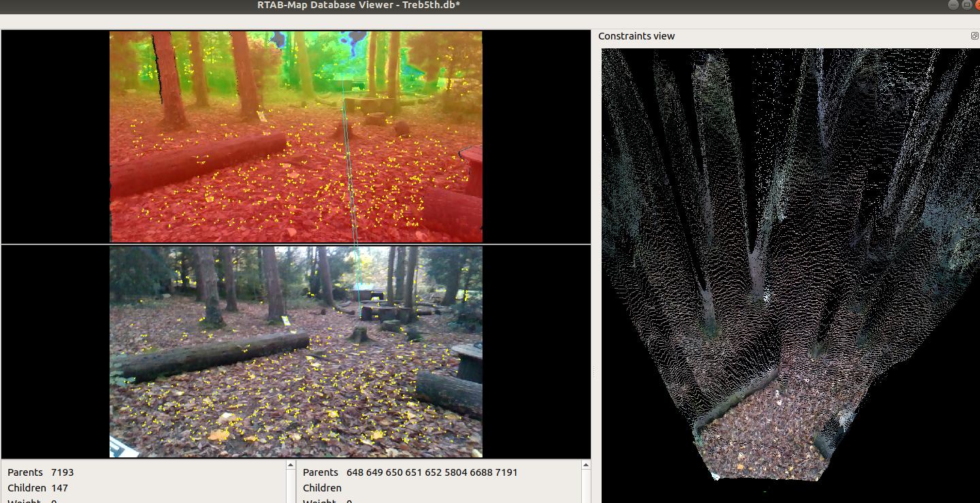Maximize the Database Viewer window
Screen dimensions: 980x503
click(x=966, y=5)
